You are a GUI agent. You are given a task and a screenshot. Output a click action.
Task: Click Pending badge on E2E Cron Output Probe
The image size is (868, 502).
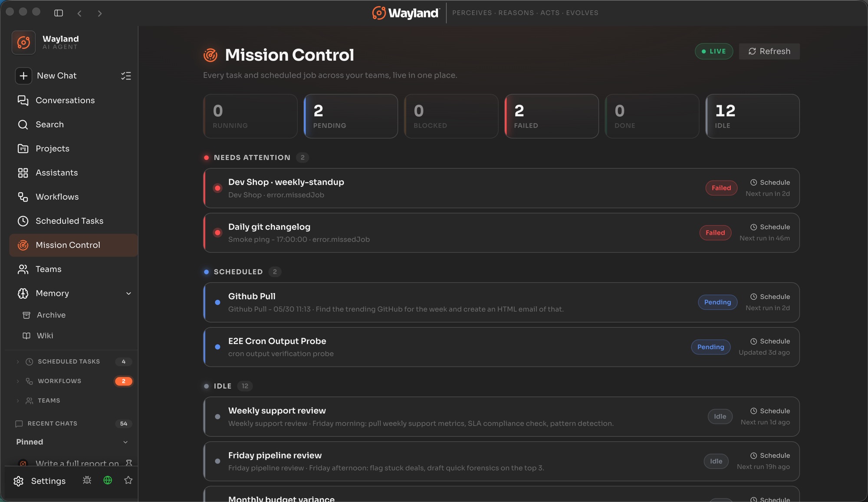[710, 347]
